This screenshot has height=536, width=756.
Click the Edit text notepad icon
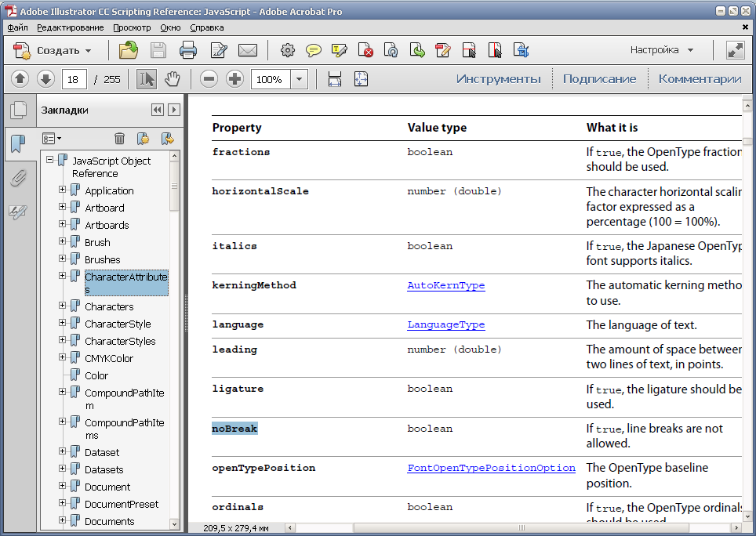[219, 50]
